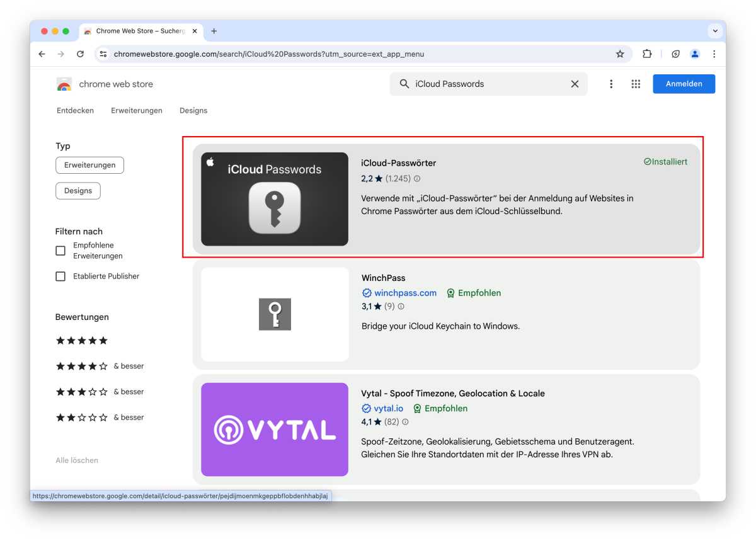Click the Installiert checkmark label
The image size is (756, 541).
(x=665, y=162)
